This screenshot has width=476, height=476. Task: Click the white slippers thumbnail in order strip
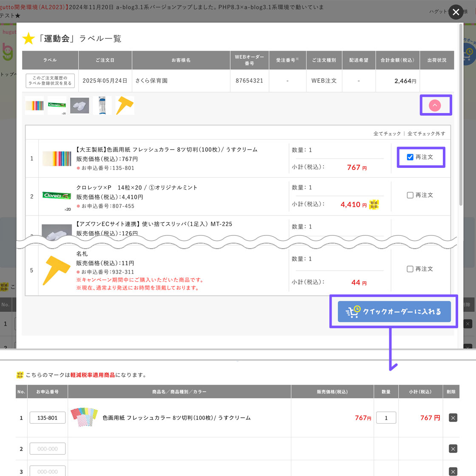(x=79, y=105)
